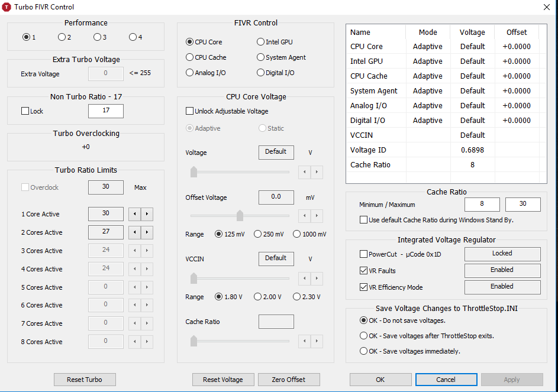This screenshot has height=392, width=558.
Task: Toggle VR Efficiency Mode checkbox
Action: [363, 287]
